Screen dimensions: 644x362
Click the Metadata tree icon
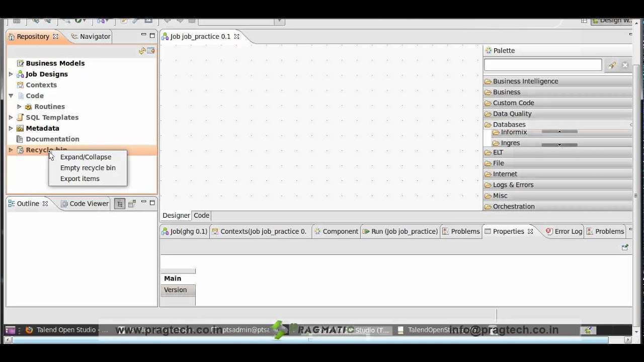pos(20,128)
